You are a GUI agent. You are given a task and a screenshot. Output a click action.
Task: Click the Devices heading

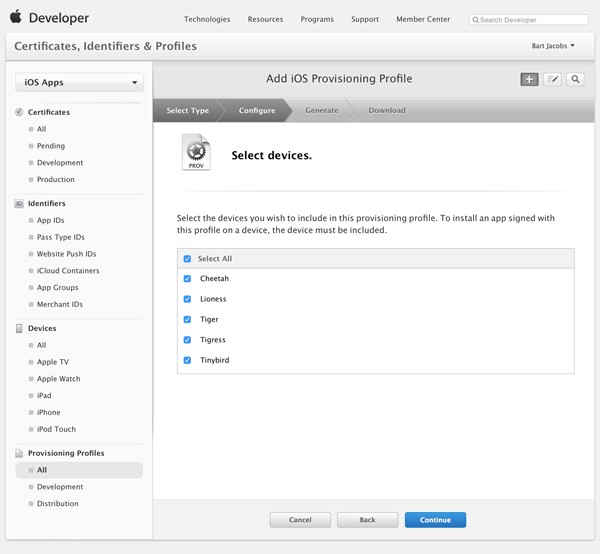click(42, 328)
